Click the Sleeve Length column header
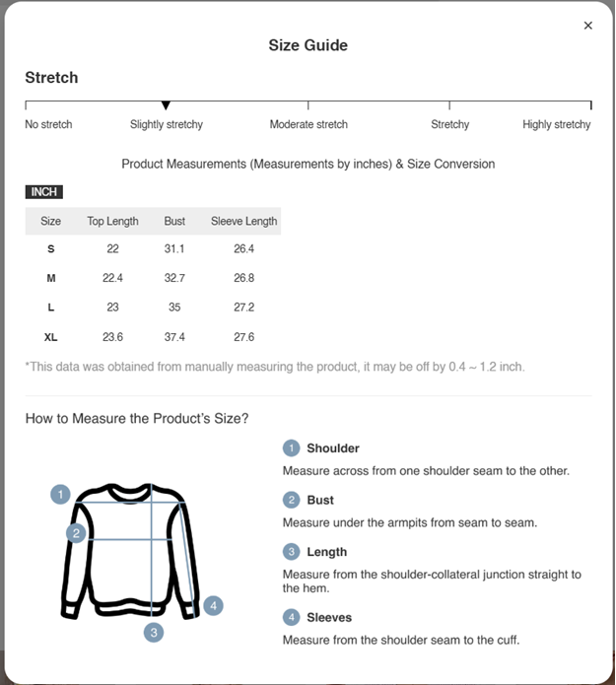 243,221
